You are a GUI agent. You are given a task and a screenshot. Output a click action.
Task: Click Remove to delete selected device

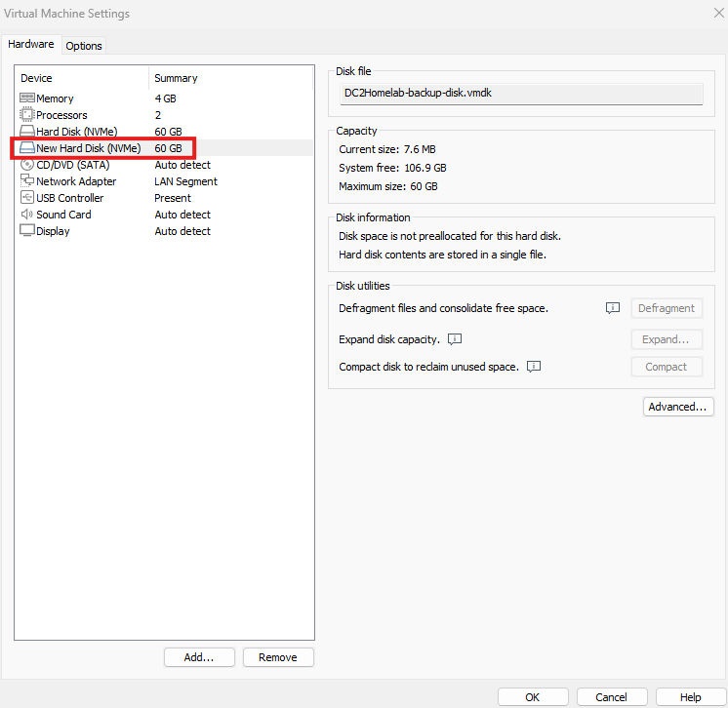click(278, 657)
